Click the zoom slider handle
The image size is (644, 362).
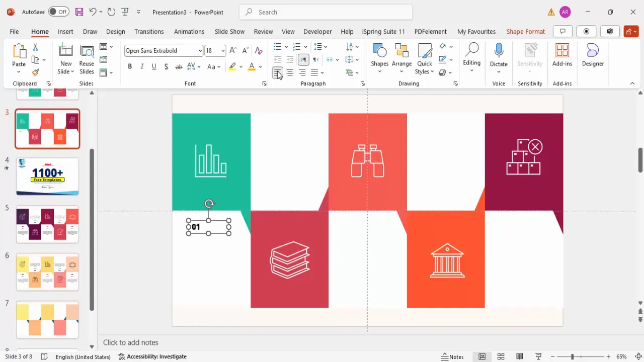point(572,356)
